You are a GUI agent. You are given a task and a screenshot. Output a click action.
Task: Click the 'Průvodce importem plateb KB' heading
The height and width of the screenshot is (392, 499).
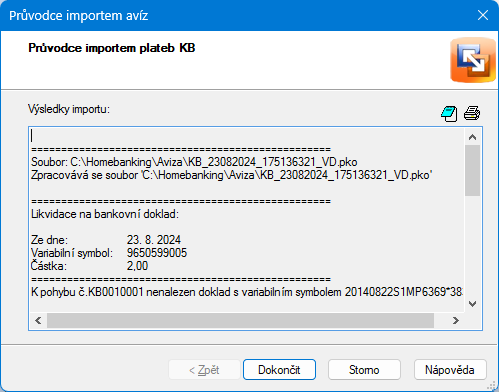[x=112, y=48]
